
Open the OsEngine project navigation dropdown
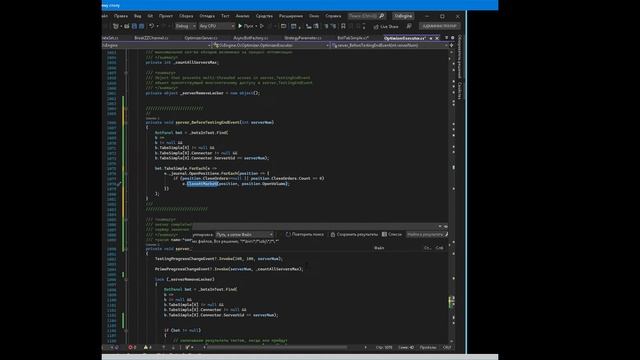tap(156, 45)
